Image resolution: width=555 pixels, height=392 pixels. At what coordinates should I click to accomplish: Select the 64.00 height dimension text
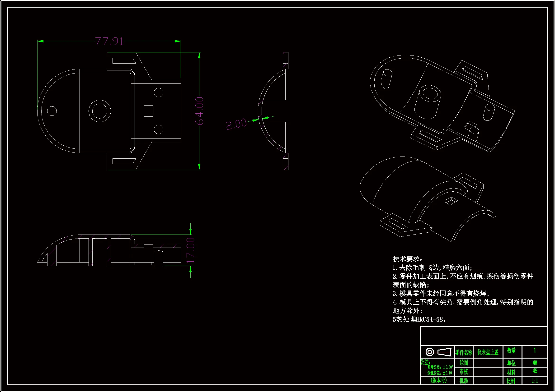pyautogui.click(x=199, y=111)
